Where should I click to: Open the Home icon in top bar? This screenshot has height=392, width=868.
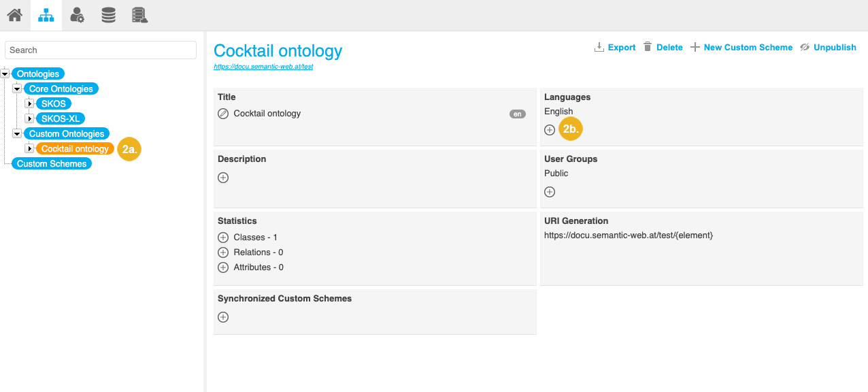(x=15, y=15)
